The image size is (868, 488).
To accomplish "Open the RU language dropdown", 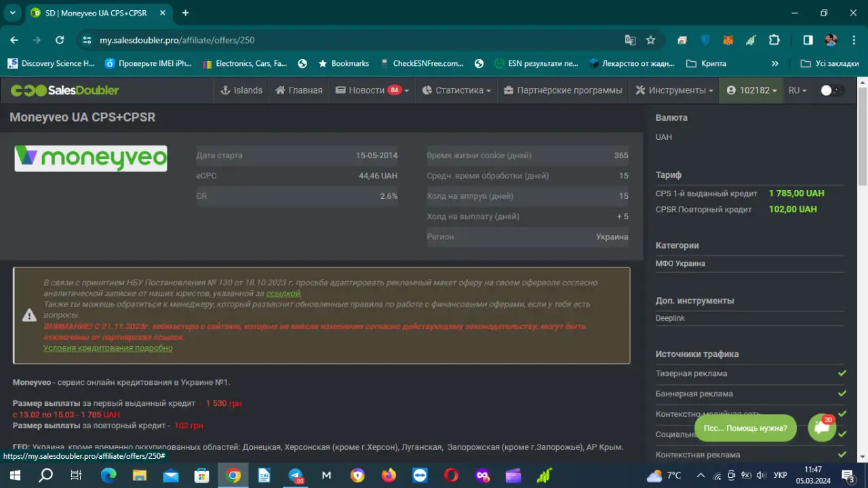I will point(797,90).
